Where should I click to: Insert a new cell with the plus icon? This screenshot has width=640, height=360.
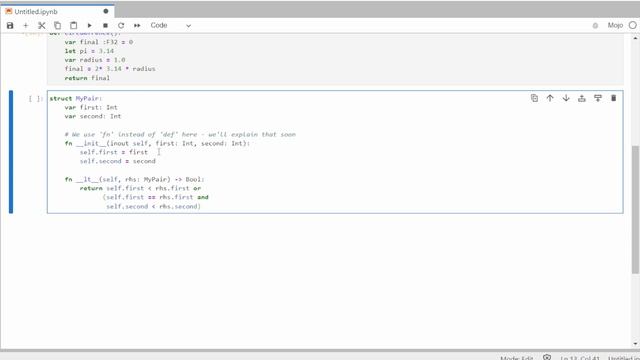coord(26,25)
